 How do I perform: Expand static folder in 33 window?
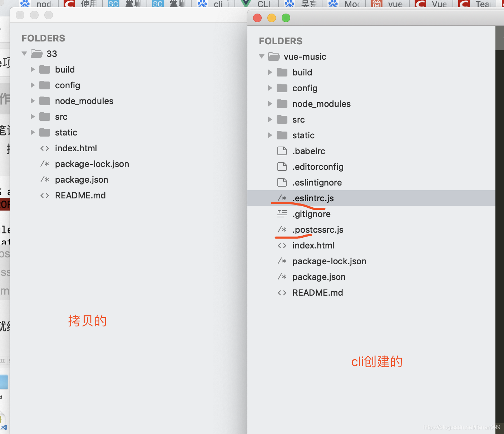pyautogui.click(x=33, y=132)
